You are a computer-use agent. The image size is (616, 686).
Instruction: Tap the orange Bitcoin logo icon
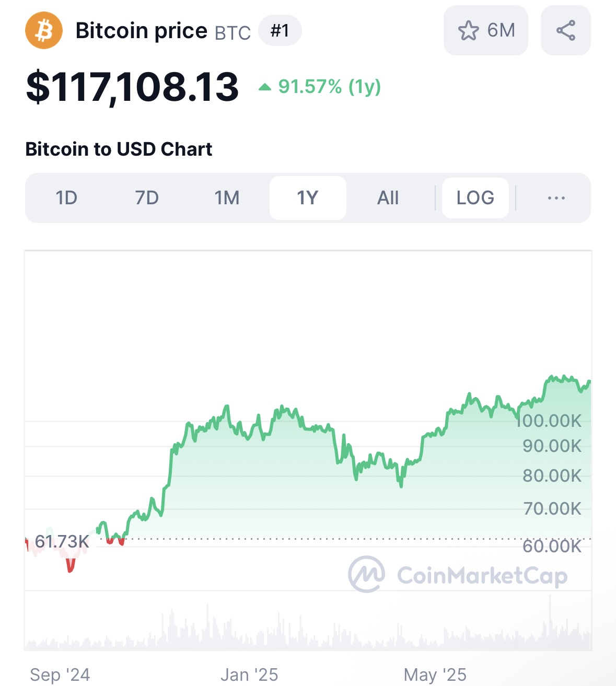(44, 30)
